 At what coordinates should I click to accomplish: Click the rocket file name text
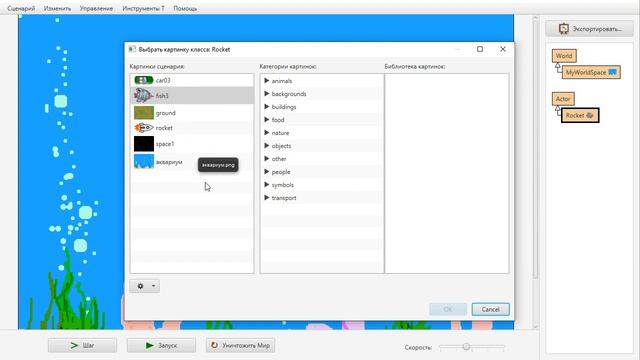tap(164, 128)
